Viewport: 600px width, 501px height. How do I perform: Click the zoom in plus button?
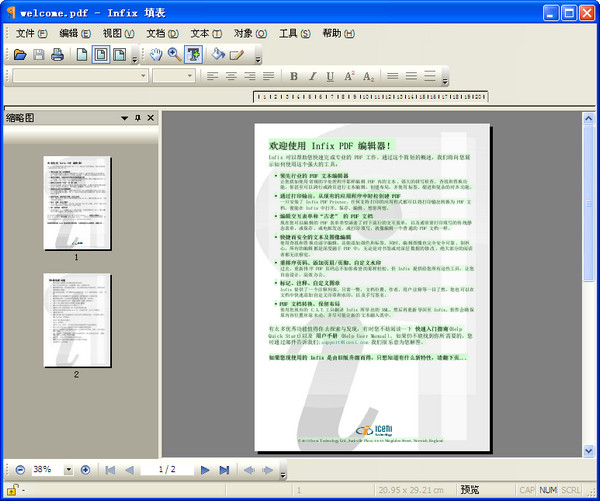point(85,469)
